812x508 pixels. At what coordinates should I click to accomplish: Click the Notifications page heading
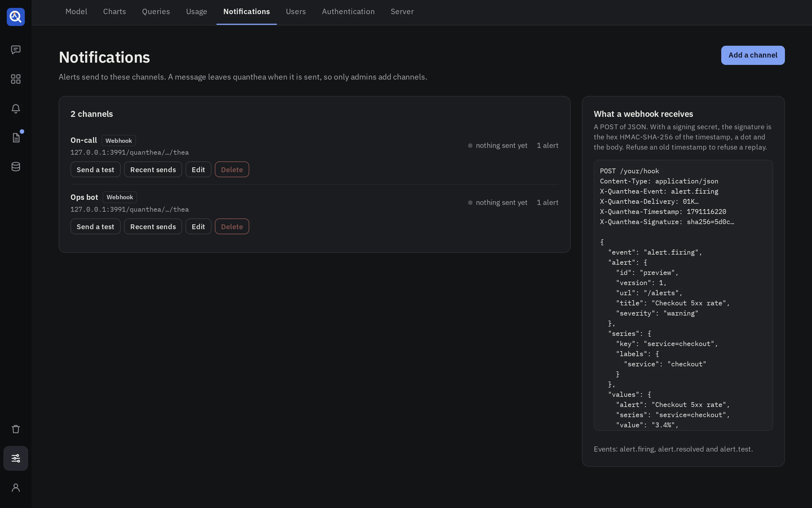(104, 57)
